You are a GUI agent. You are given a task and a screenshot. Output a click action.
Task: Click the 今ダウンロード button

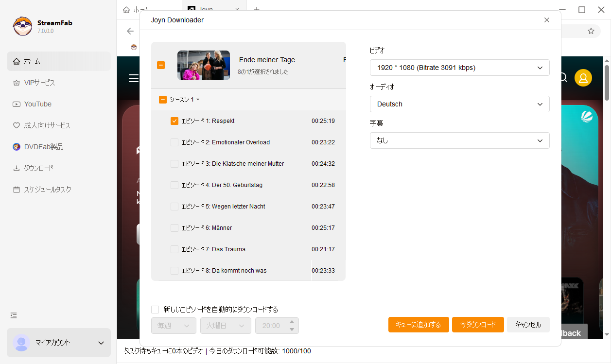point(478,325)
